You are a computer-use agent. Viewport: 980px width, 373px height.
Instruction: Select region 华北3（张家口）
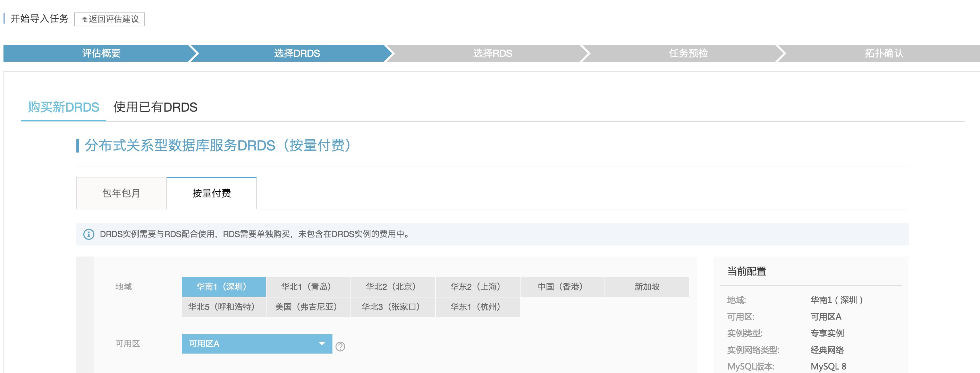[x=393, y=307]
